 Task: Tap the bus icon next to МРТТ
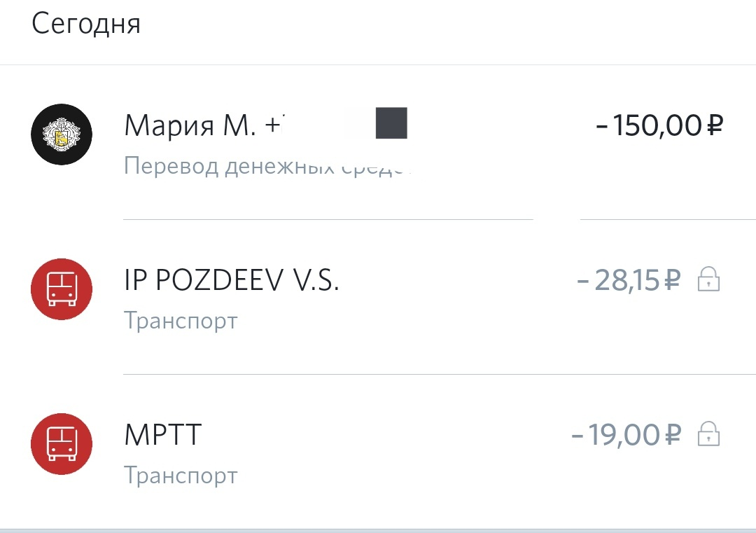[61, 444]
